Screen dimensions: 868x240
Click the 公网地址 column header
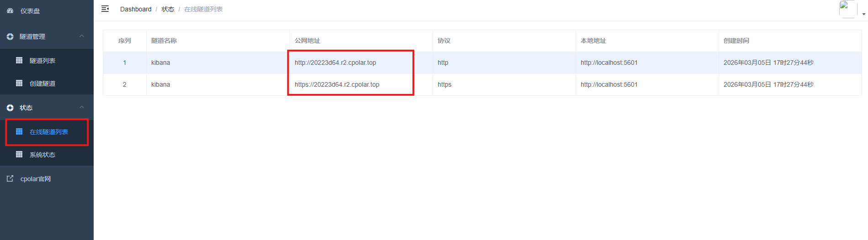307,41
